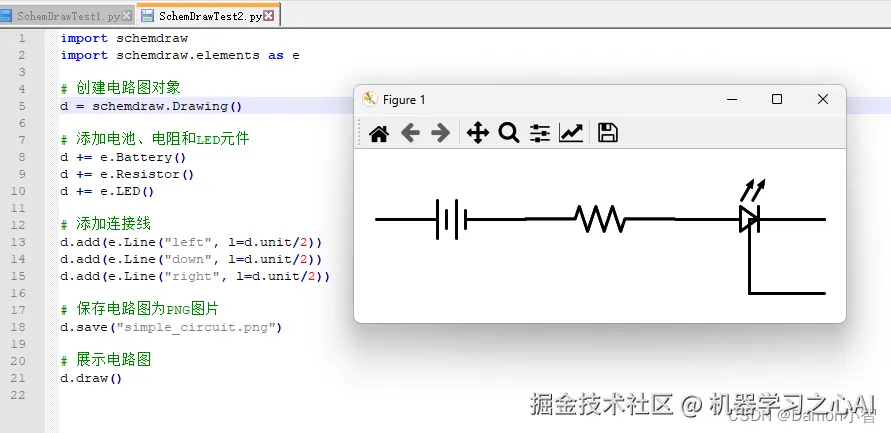Screen dimensions: 891x433
Task: Open the Edit axis curves icon
Action: [x=571, y=134]
